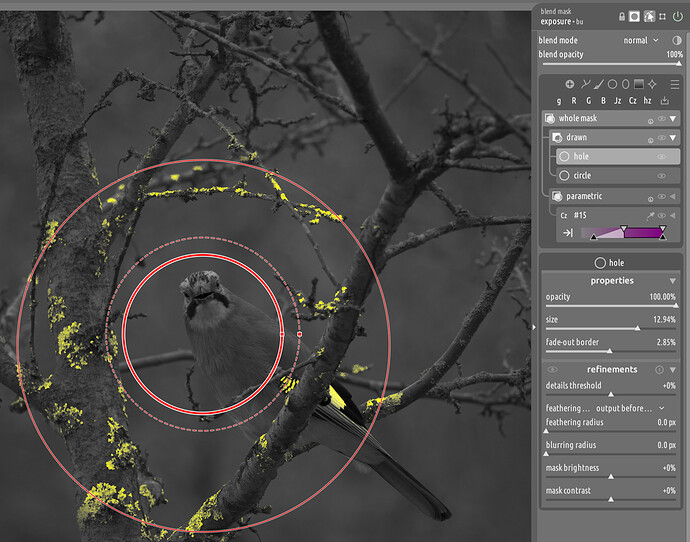Click the cursor-on-mask icon in the header
The width and height of the screenshot is (690, 542).
(x=649, y=17)
